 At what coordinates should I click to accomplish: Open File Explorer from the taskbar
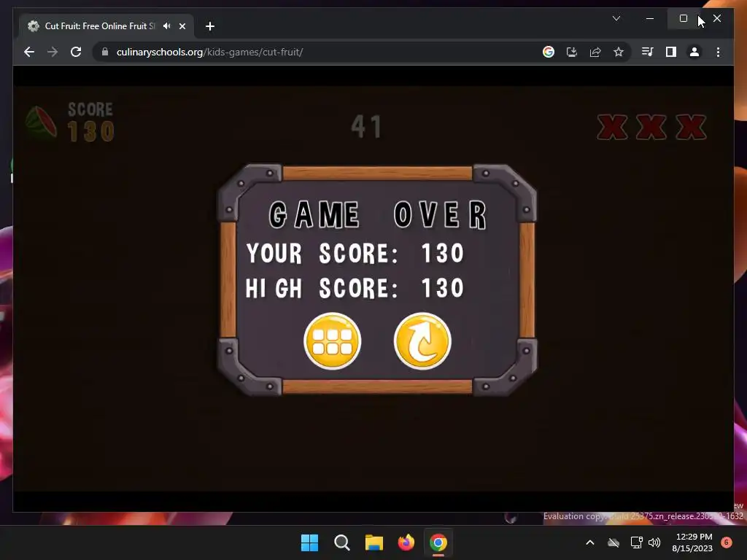tap(374, 542)
